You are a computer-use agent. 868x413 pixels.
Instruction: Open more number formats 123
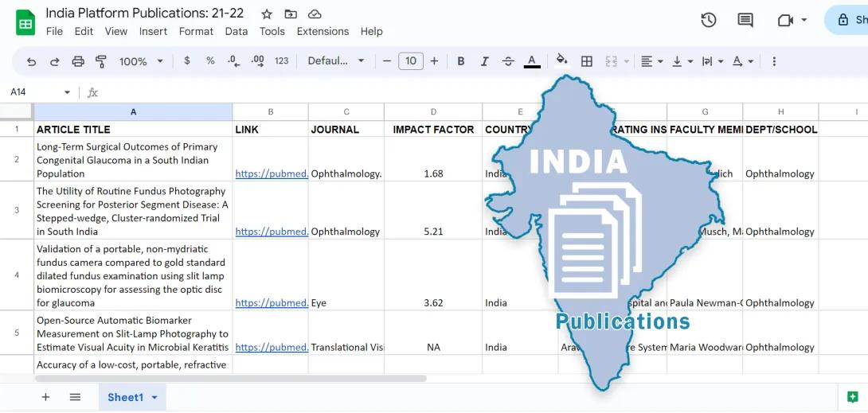click(282, 60)
